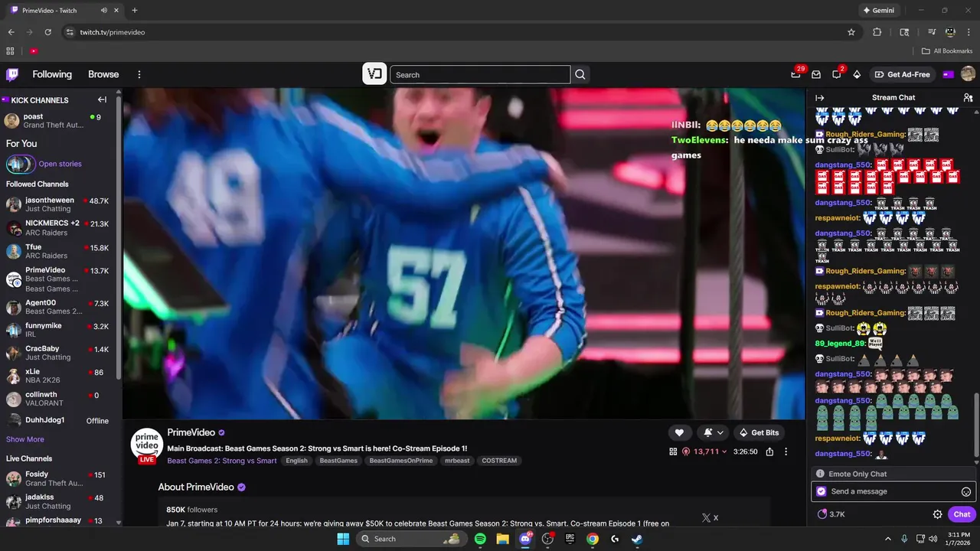
Task: Click the heart follow icon
Action: coord(679,432)
